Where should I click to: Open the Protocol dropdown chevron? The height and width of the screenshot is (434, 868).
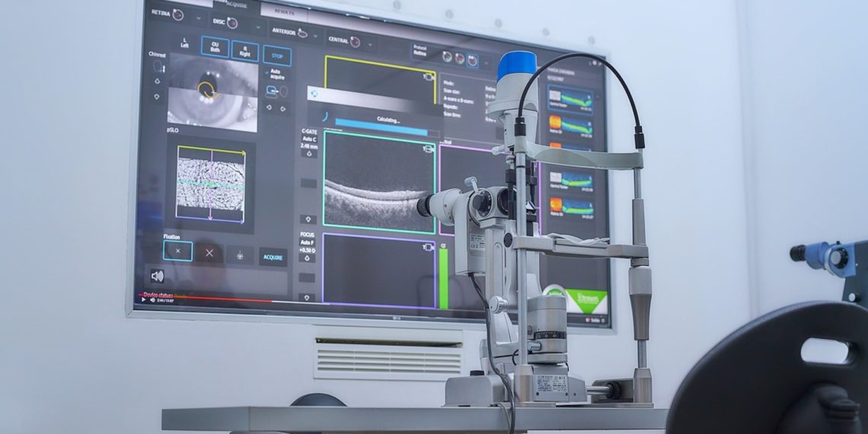tap(487, 64)
